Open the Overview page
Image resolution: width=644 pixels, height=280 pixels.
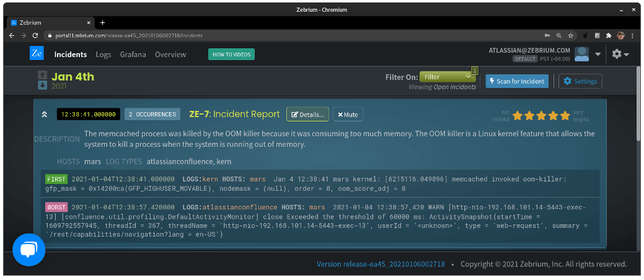pyautogui.click(x=170, y=54)
